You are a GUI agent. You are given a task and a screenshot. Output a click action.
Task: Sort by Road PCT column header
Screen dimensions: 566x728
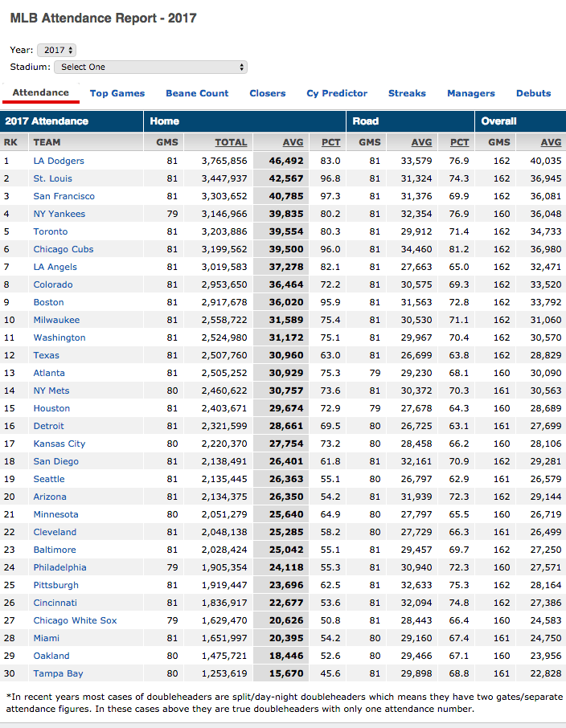460,142
